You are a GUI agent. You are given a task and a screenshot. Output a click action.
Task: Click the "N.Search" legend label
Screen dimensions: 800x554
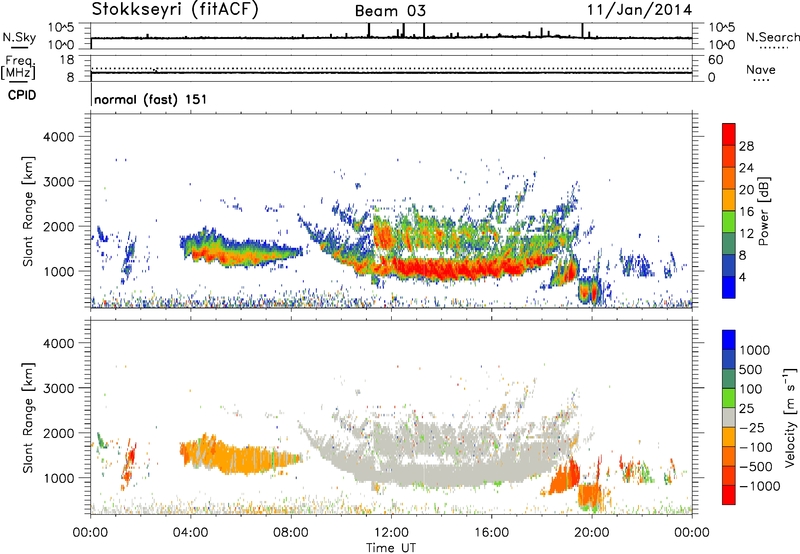(x=772, y=37)
